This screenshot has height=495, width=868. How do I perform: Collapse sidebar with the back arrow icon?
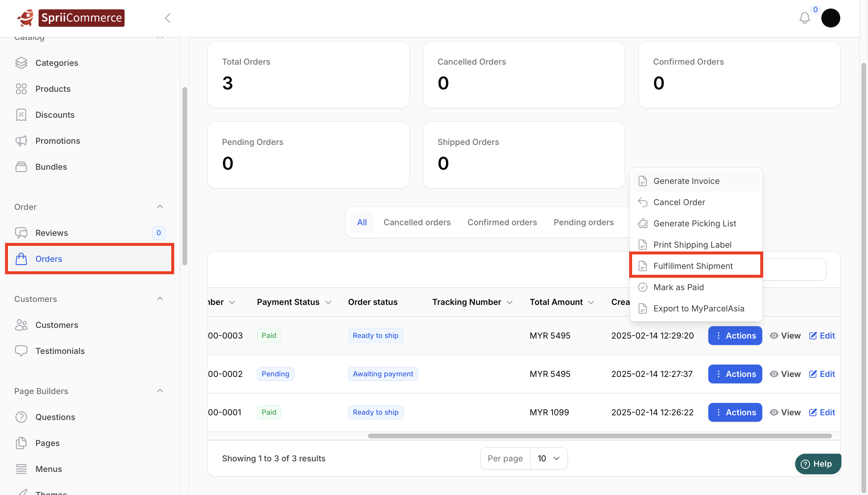168,18
